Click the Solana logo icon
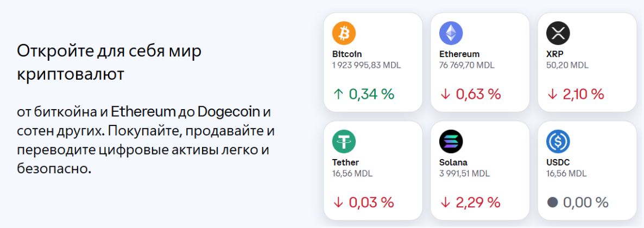Screen dimensions: 644x228 pos(451,142)
